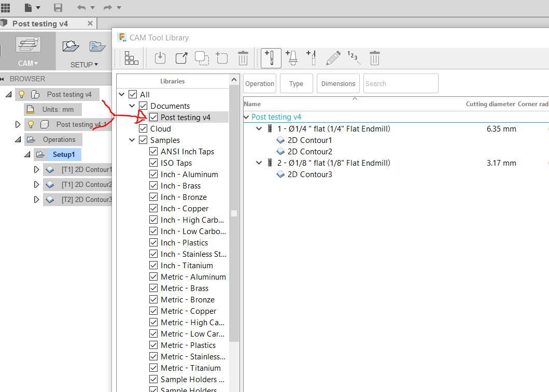Expand [T1] 2D Contour1 in browser
This screenshot has width=549, height=392.
(36, 170)
